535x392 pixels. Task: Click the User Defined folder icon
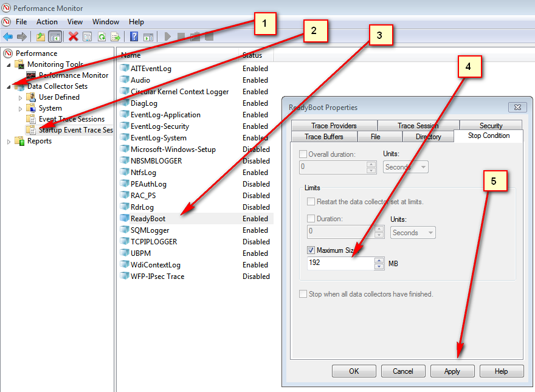coord(31,97)
